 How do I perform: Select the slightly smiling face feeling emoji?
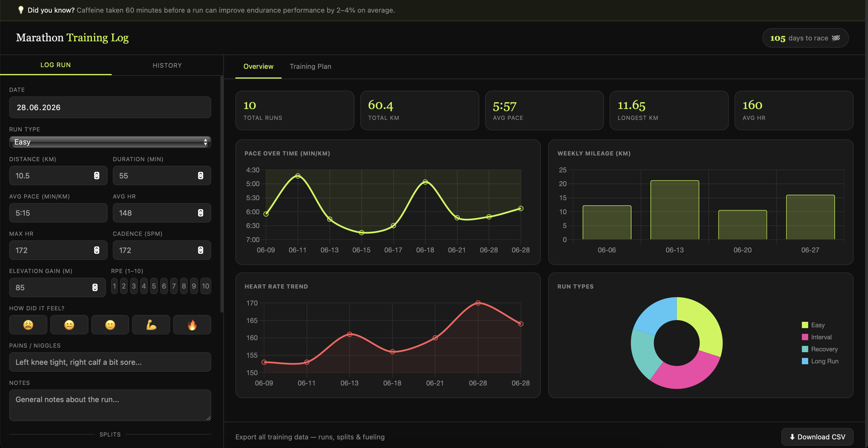[x=110, y=325]
